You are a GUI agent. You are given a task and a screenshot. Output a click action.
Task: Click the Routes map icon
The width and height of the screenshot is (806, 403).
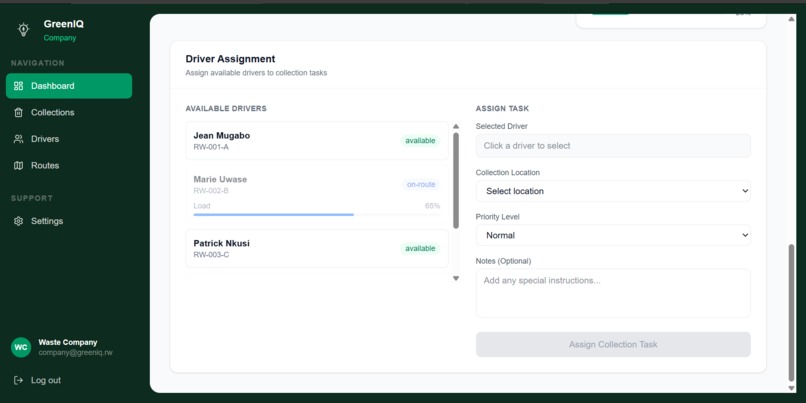[19, 166]
